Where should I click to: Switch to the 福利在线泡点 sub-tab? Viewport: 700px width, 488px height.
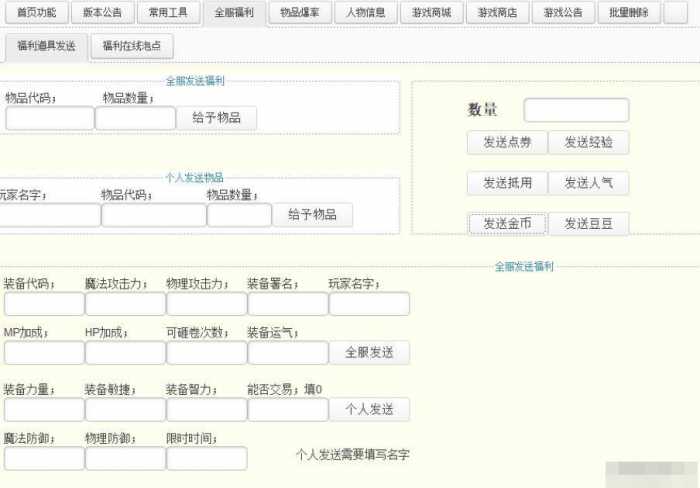point(132,46)
